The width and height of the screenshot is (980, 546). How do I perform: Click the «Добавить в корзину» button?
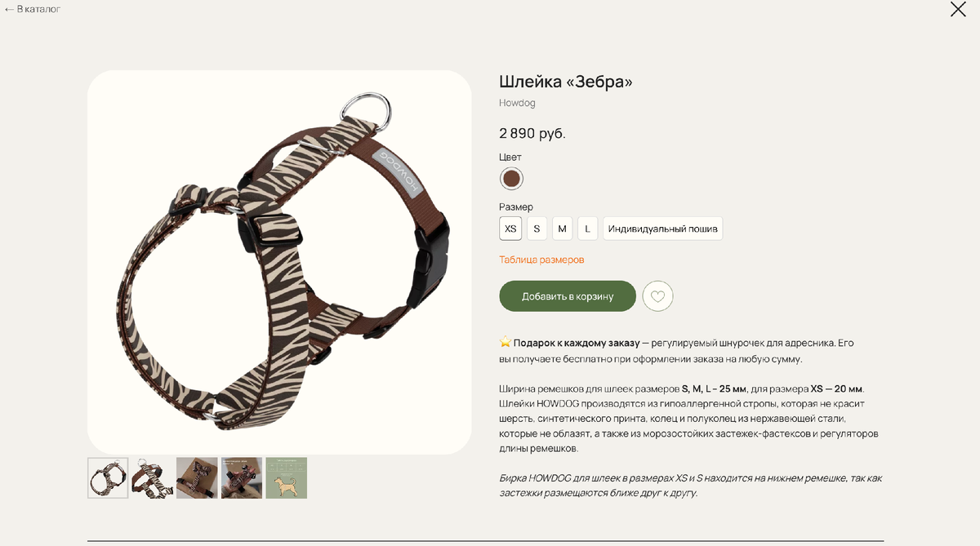pyautogui.click(x=568, y=296)
